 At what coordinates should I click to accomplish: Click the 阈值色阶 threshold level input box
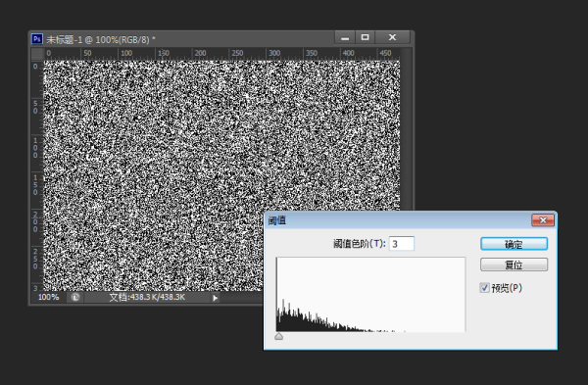[402, 244]
